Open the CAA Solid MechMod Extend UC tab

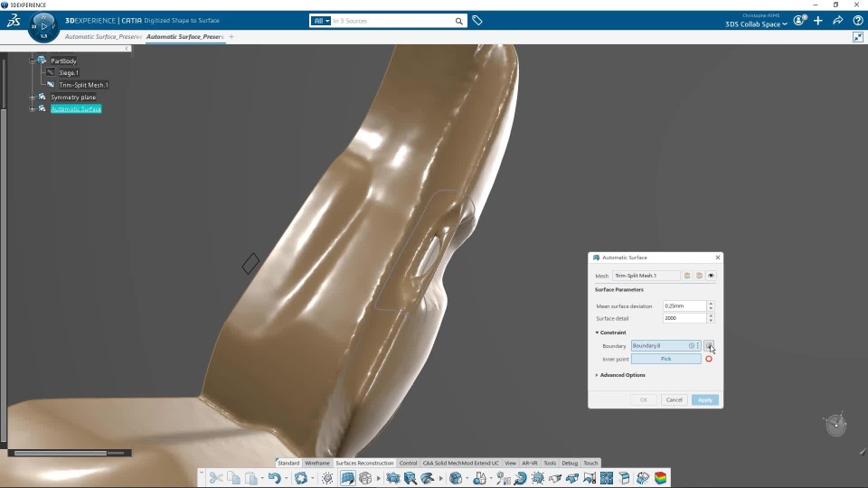click(x=460, y=463)
